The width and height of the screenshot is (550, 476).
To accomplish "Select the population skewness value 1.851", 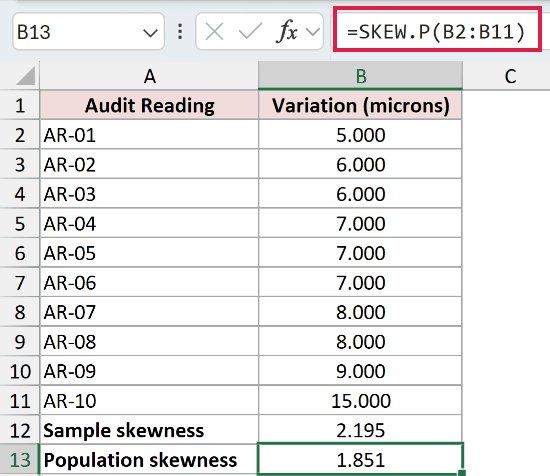I will (360, 460).
